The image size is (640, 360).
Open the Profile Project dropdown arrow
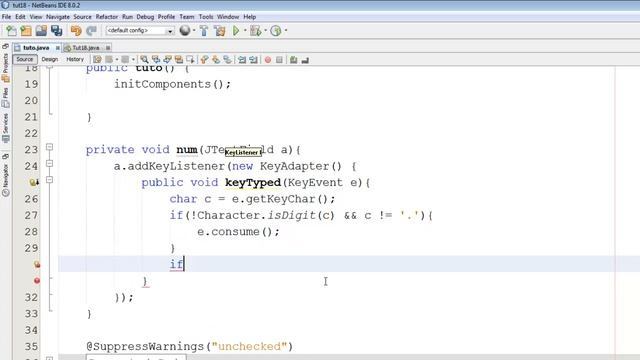coord(286,31)
